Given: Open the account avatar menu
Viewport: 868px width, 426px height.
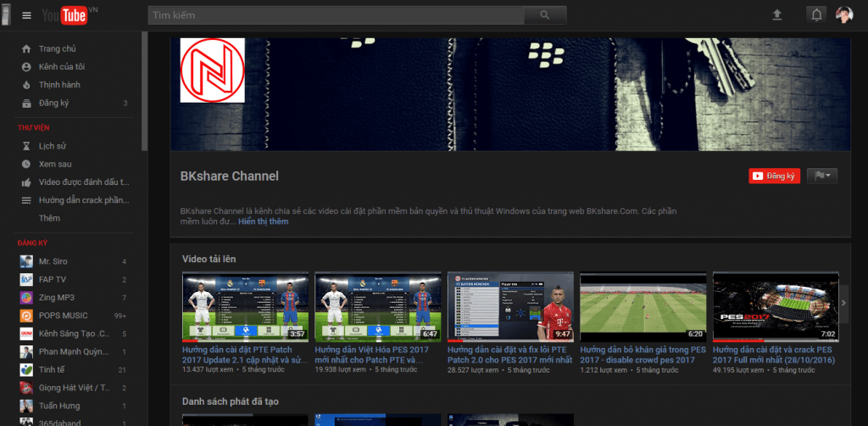Looking at the screenshot, I should point(844,15).
